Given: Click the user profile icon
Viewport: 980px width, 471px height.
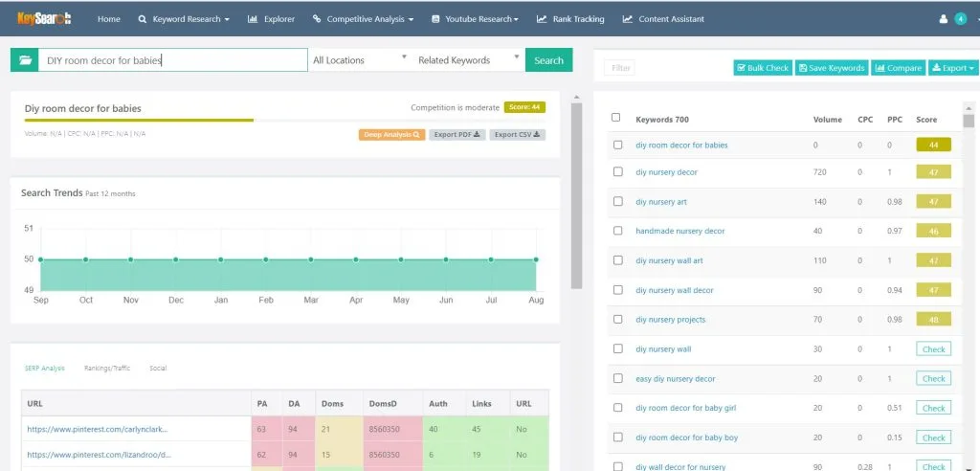Looking at the screenshot, I should 943,19.
